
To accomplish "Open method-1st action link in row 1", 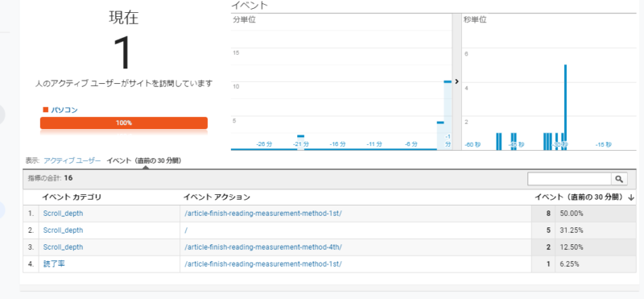I will 263,214.
